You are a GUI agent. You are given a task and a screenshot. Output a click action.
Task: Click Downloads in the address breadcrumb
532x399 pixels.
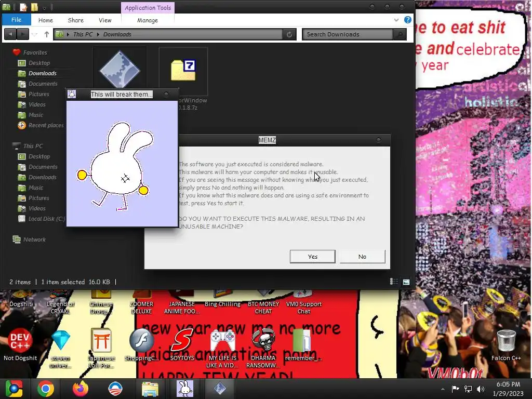tap(117, 34)
